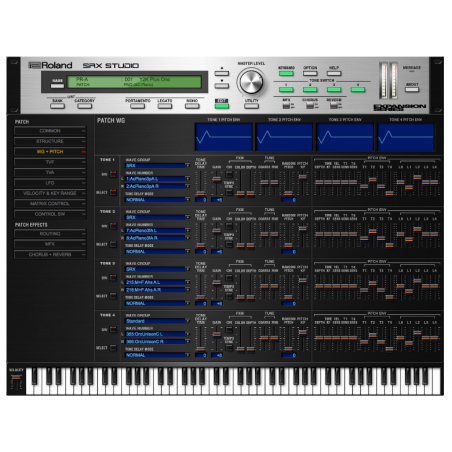Click the MASTER LEVEL knob
The height and width of the screenshot is (452, 452).
(x=251, y=82)
